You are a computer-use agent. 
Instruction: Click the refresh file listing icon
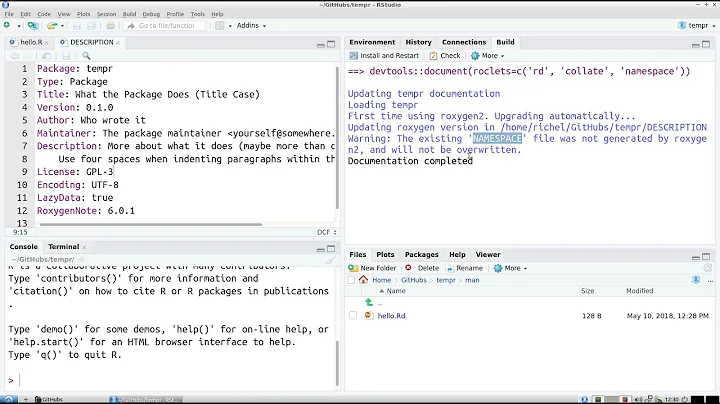[x=708, y=268]
